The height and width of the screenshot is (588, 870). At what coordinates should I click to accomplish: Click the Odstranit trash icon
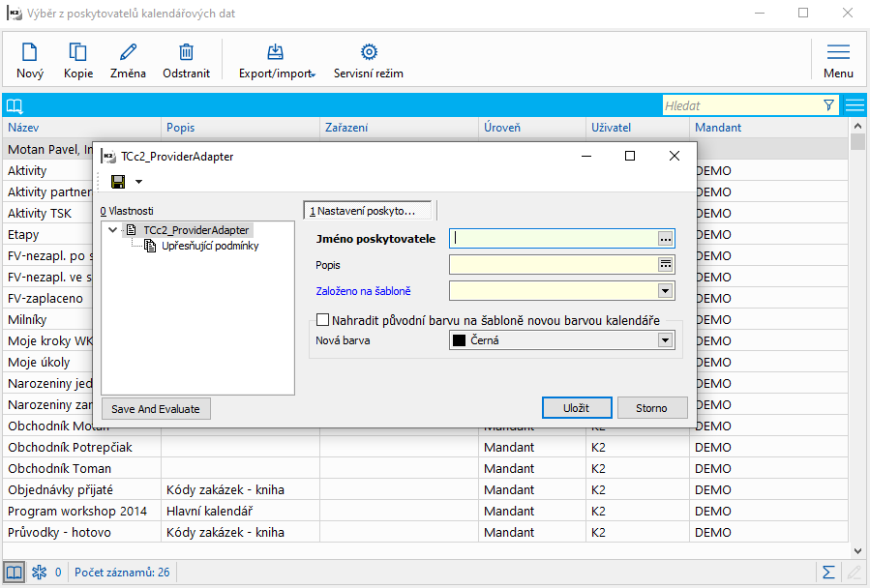186,53
